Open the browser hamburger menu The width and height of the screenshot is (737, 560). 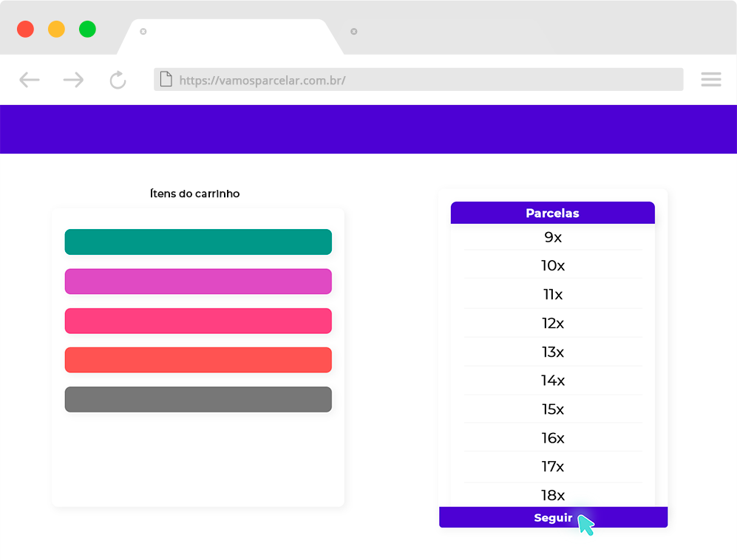click(710, 80)
